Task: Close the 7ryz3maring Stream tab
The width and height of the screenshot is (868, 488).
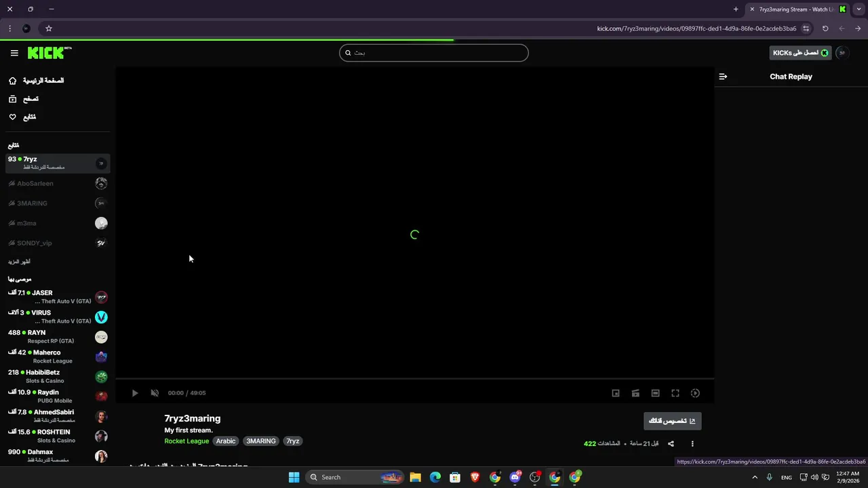Action: [x=752, y=9]
